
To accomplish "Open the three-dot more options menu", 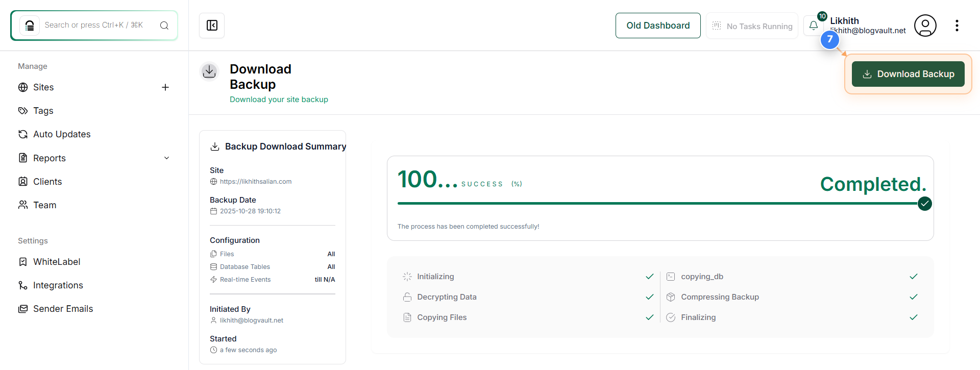I will pyautogui.click(x=957, y=26).
